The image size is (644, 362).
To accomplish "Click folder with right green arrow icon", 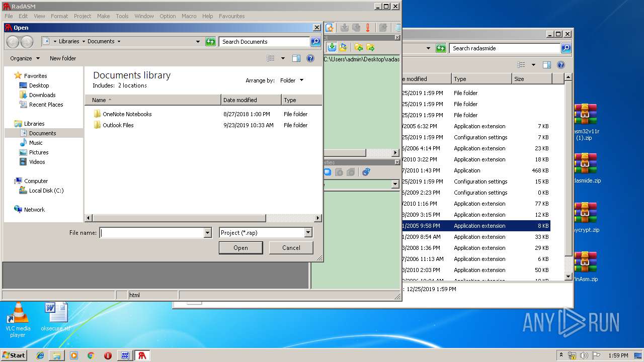I will (x=370, y=47).
